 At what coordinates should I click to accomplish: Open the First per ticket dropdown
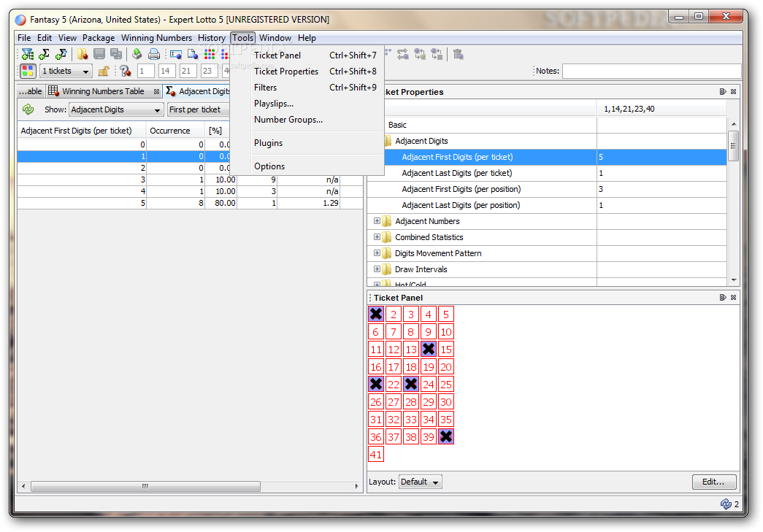point(199,109)
